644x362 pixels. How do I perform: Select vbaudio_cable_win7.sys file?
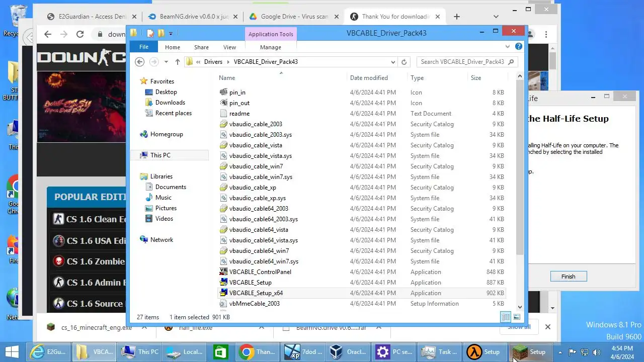pos(261,177)
